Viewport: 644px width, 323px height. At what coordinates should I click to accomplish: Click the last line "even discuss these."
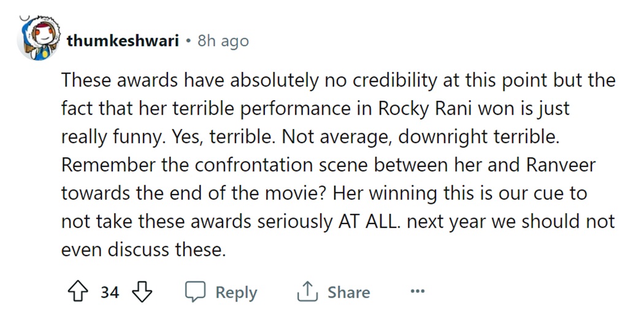(x=144, y=250)
